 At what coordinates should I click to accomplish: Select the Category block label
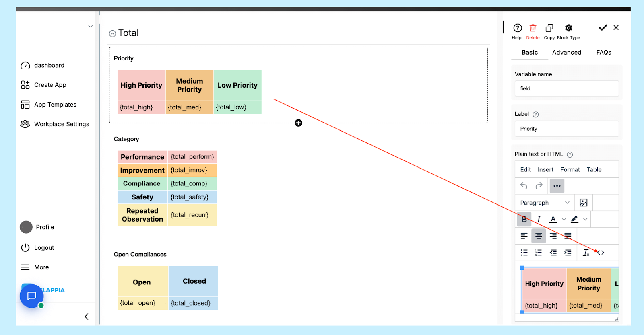pyautogui.click(x=126, y=139)
